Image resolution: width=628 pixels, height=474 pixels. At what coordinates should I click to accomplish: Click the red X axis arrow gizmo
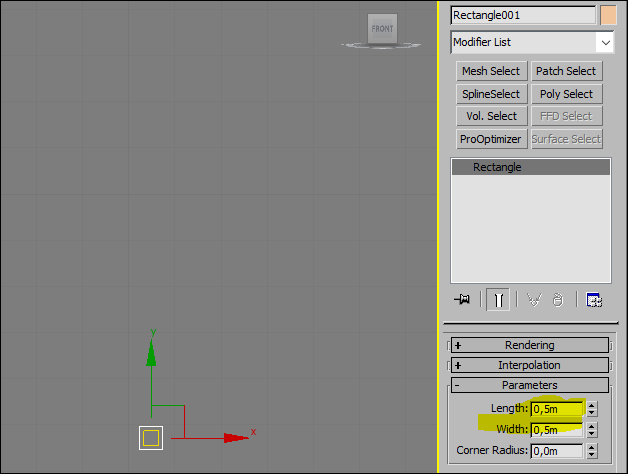(236, 438)
